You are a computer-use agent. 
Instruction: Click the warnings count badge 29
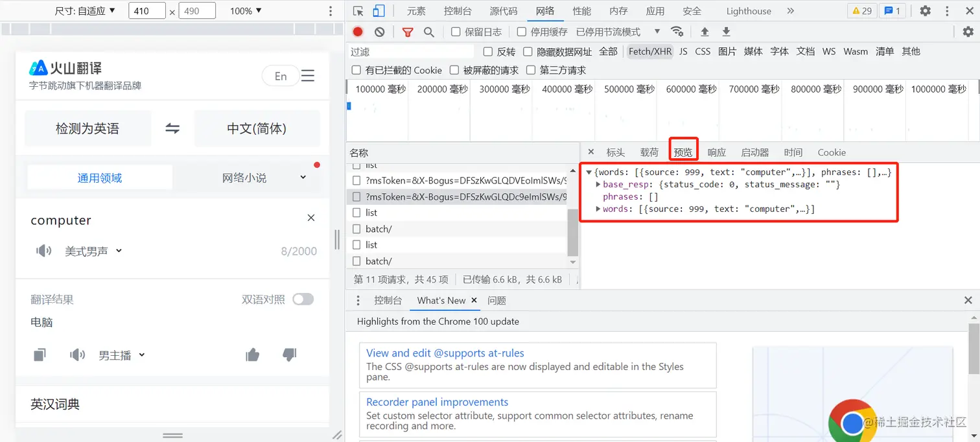click(x=862, y=11)
